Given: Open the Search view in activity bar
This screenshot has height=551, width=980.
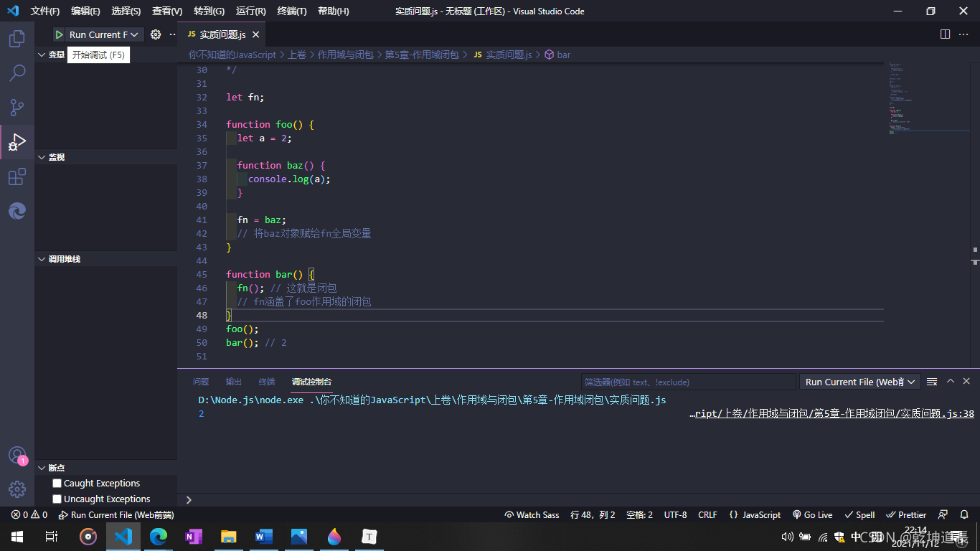Looking at the screenshot, I should click(x=17, y=73).
